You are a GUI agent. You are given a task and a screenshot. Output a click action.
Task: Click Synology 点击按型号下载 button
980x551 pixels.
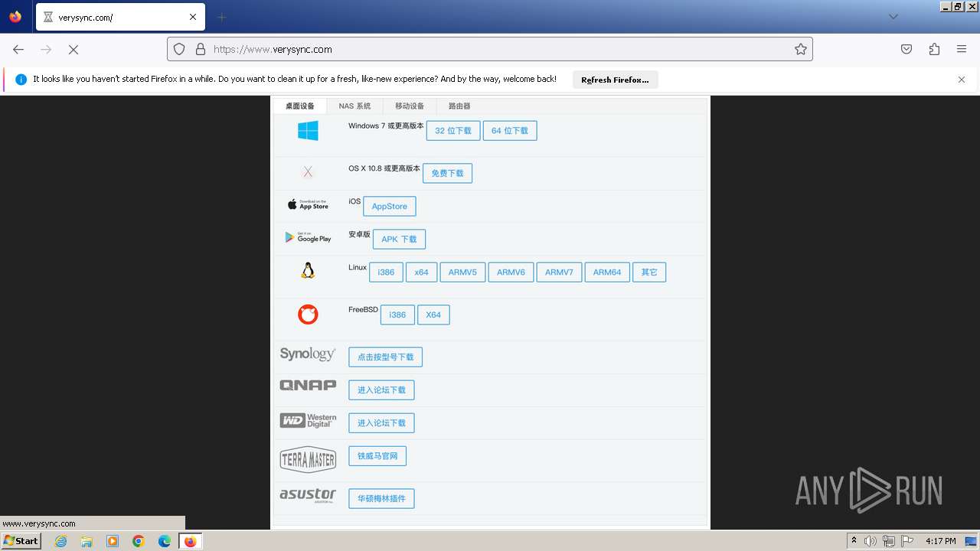385,357
